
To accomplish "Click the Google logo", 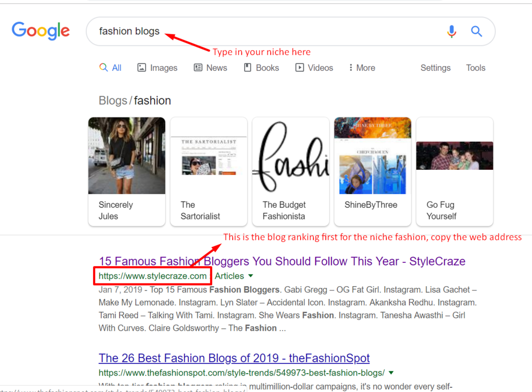I will (41, 31).
